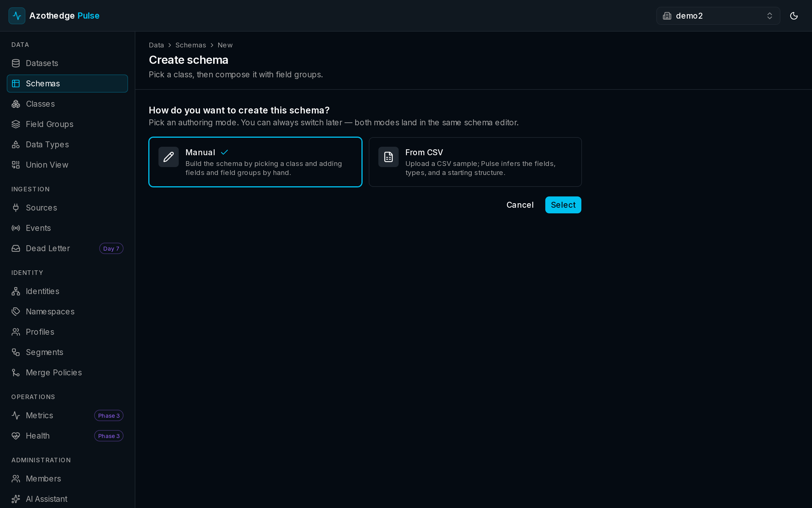Click the checkmark next to Manual

(224, 152)
